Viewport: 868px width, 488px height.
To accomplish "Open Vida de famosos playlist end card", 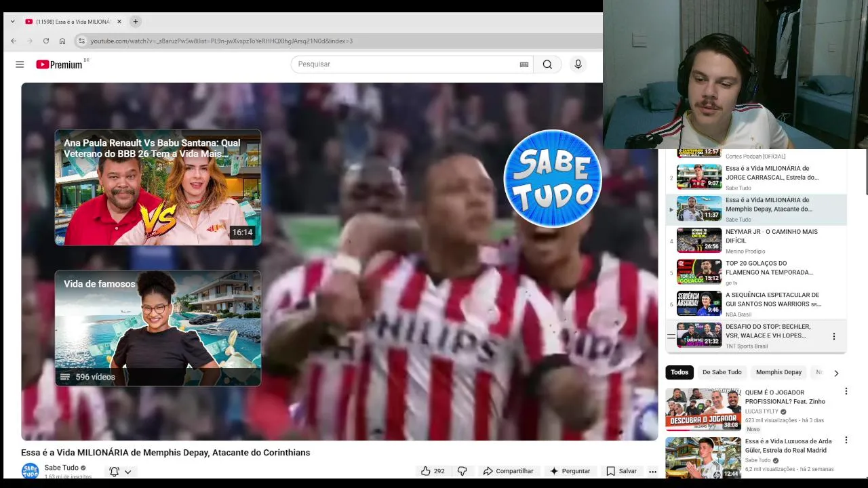I will point(158,328).
